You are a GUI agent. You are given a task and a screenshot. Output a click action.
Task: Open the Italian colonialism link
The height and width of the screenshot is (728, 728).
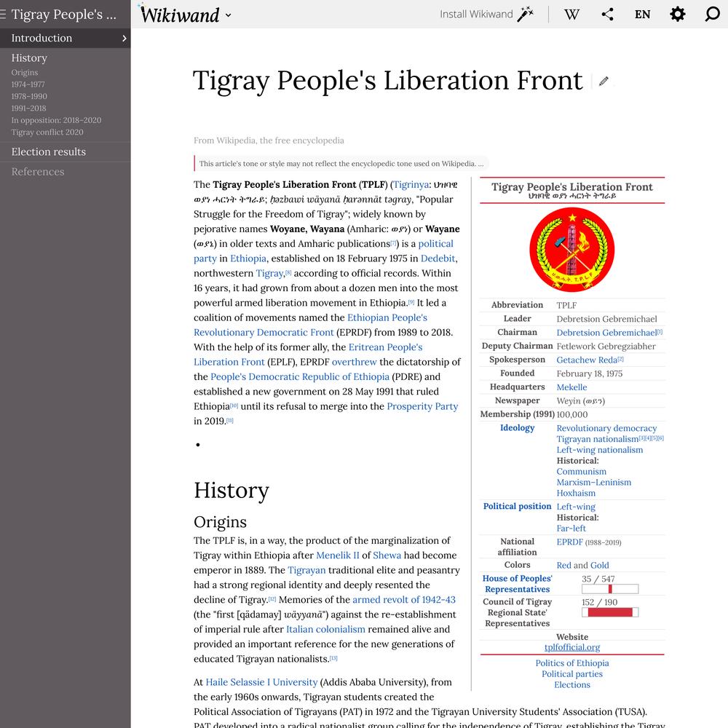(325, 629)
